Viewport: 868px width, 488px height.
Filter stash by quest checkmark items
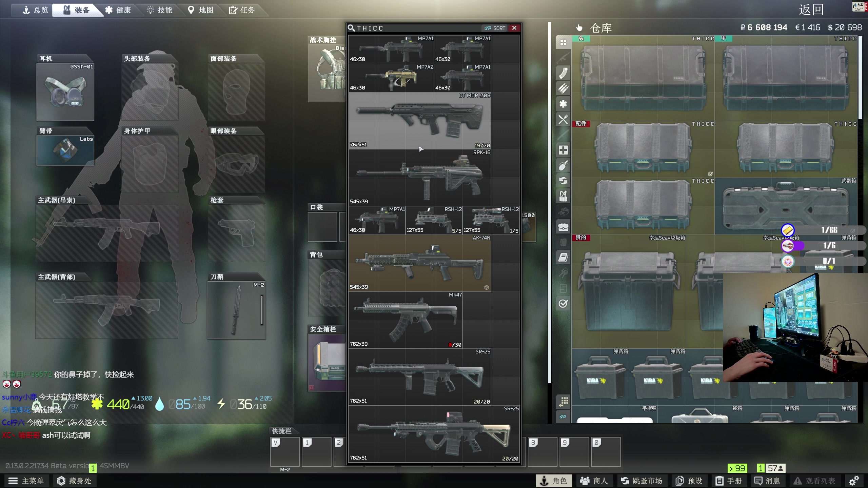(x=563, y=304)
